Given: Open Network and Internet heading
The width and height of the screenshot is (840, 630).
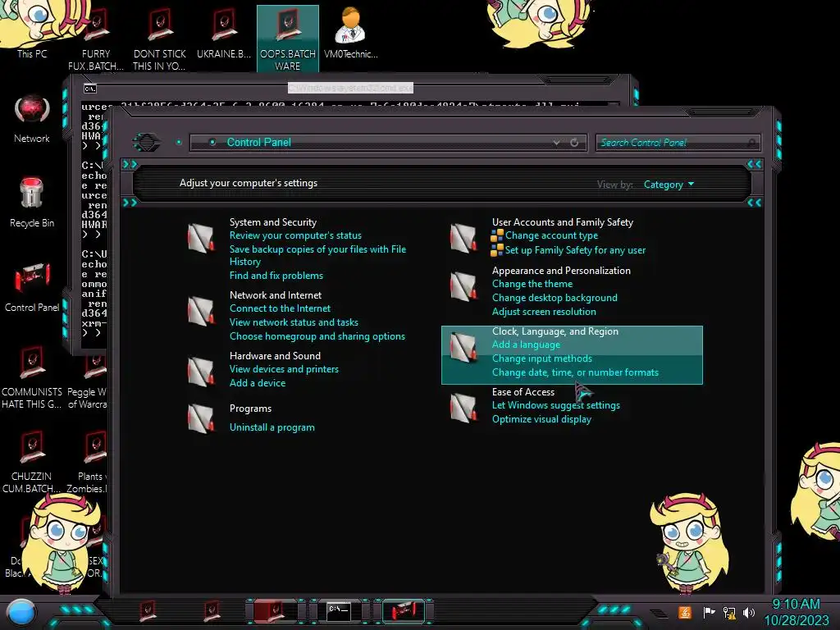Looking at the screenshot, I should [276, 294].
